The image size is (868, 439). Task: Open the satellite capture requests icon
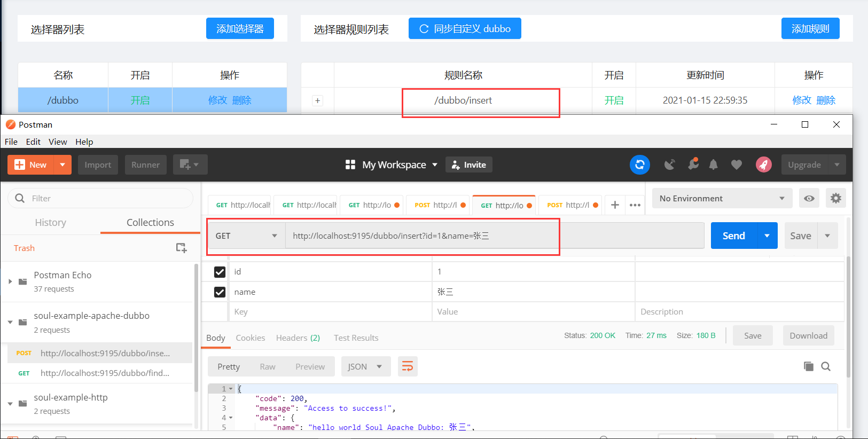click(669, 164)
